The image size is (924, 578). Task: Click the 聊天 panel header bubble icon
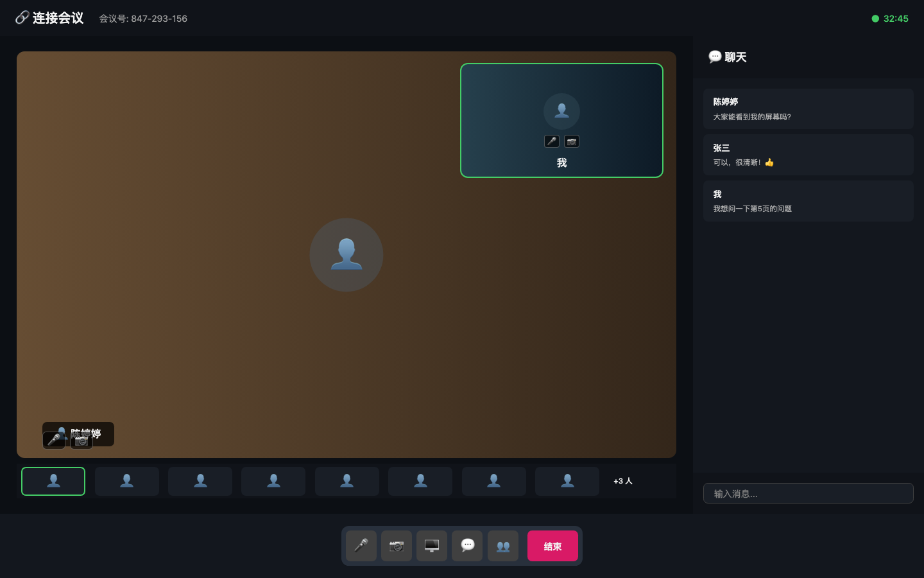tap(715, 57)
